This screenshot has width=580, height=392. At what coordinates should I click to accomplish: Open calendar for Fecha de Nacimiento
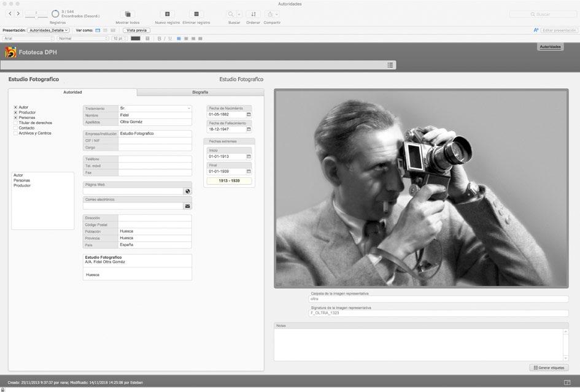(x=249, y=115)
